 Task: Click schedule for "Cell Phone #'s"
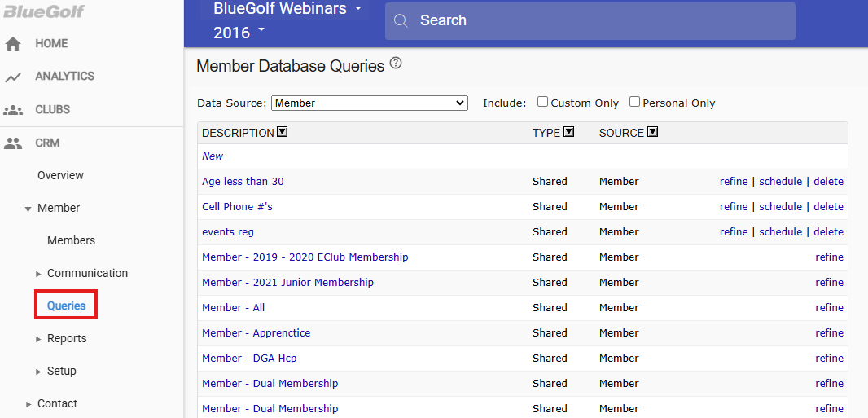(781, 206)
